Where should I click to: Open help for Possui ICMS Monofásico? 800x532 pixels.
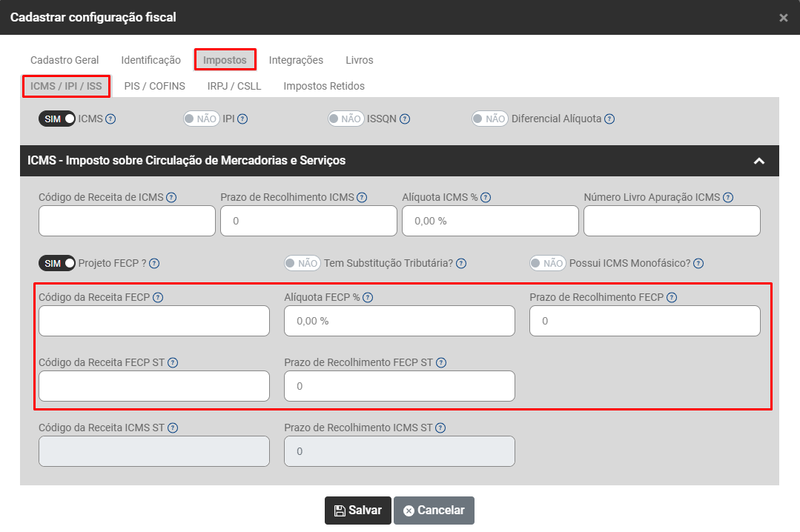[698, 263]
